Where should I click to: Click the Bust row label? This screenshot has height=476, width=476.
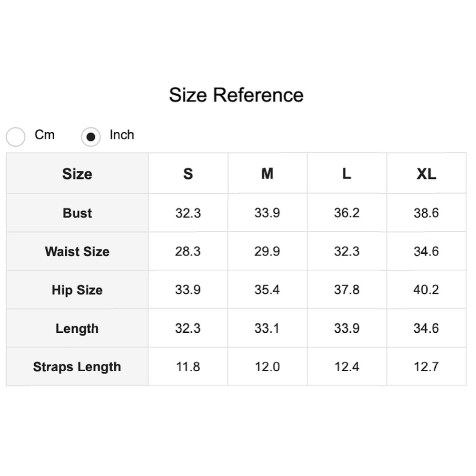[77, 213]
